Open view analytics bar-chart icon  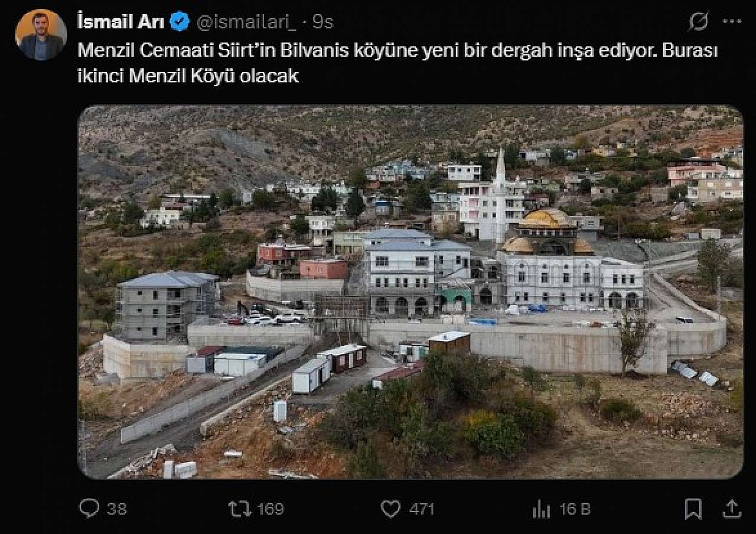(x=541, y=509)
